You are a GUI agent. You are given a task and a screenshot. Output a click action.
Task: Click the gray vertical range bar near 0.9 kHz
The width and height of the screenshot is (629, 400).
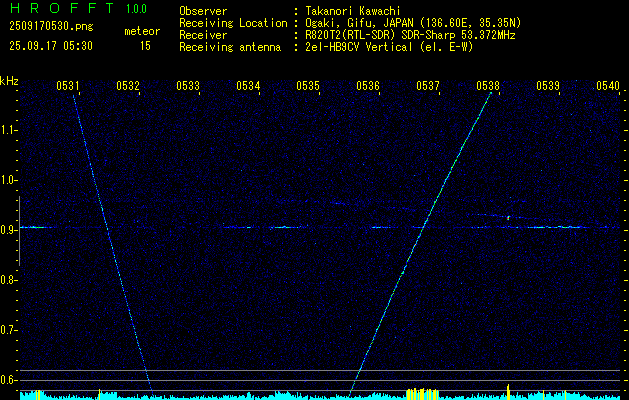(19, 231)
